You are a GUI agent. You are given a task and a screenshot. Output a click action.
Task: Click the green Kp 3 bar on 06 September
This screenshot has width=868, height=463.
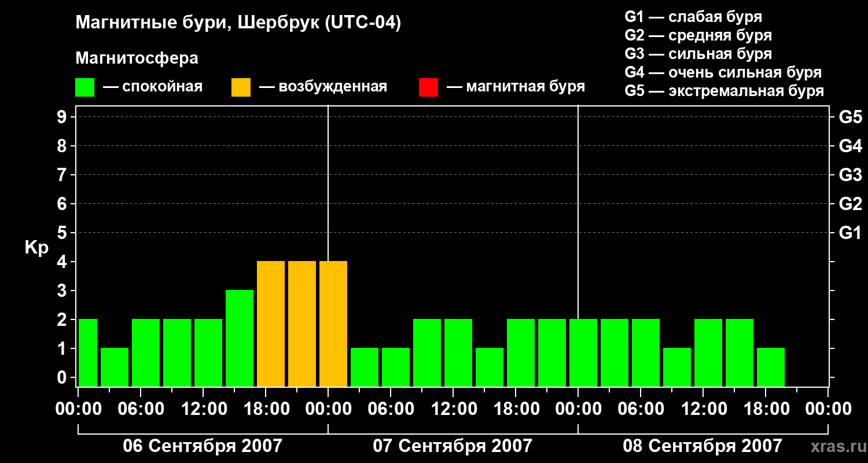click(x=240, y=338)
